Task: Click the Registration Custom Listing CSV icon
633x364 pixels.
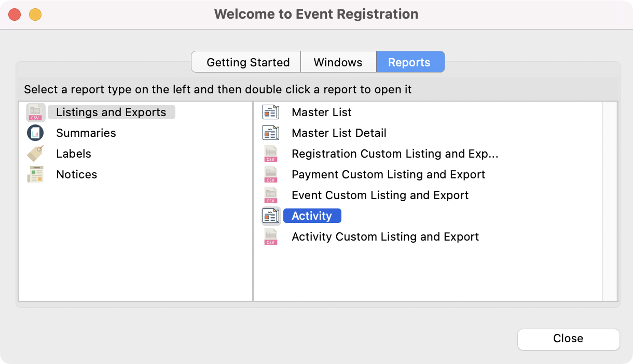Action: [271, 154]
